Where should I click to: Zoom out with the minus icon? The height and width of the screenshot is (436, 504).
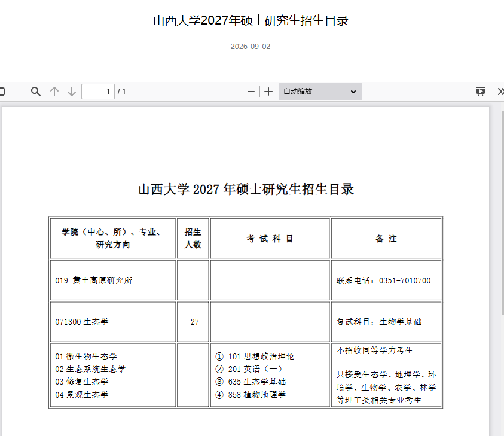[x=251, y=92]
